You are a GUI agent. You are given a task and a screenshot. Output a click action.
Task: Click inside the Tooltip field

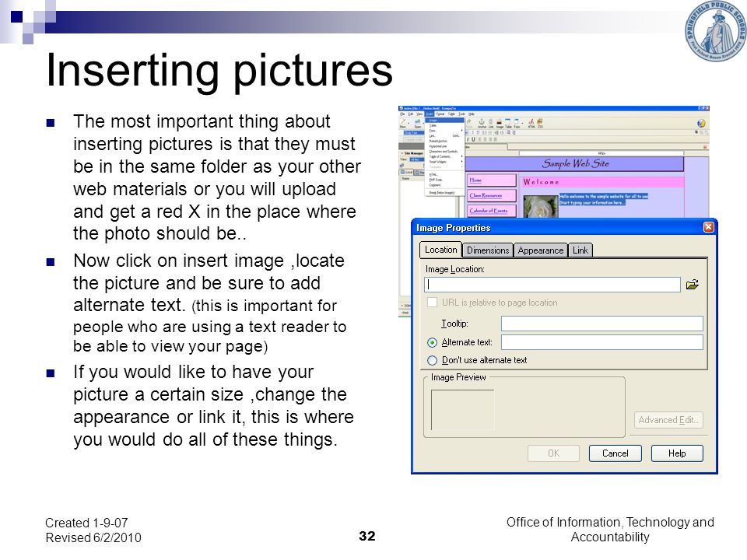[x=601, y=324]
